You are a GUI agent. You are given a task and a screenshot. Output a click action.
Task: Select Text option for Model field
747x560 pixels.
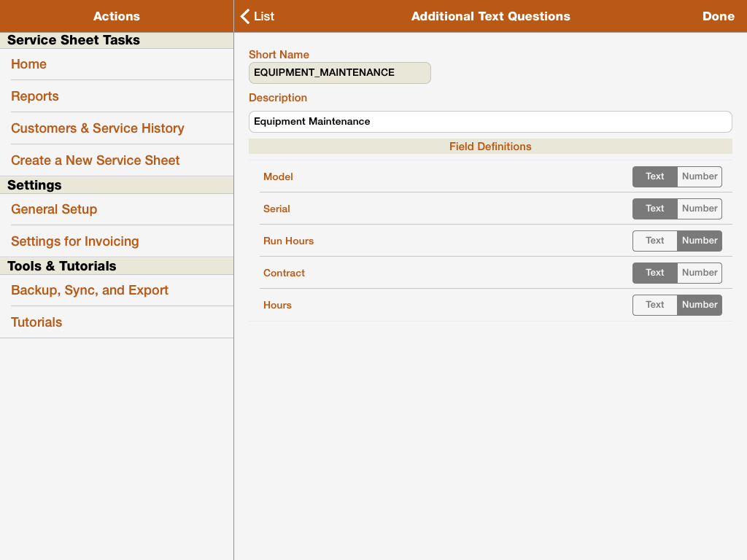point(655,176)
